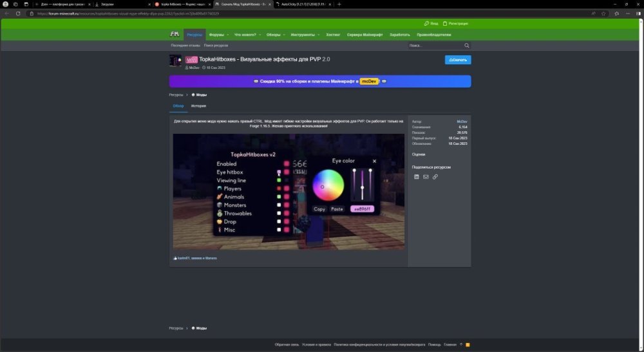Open the Политика конфиденциальности footer link
Image resolution: width=644 pixels, height=352 pixels.
pyautogui.click(x=379, y=345)
